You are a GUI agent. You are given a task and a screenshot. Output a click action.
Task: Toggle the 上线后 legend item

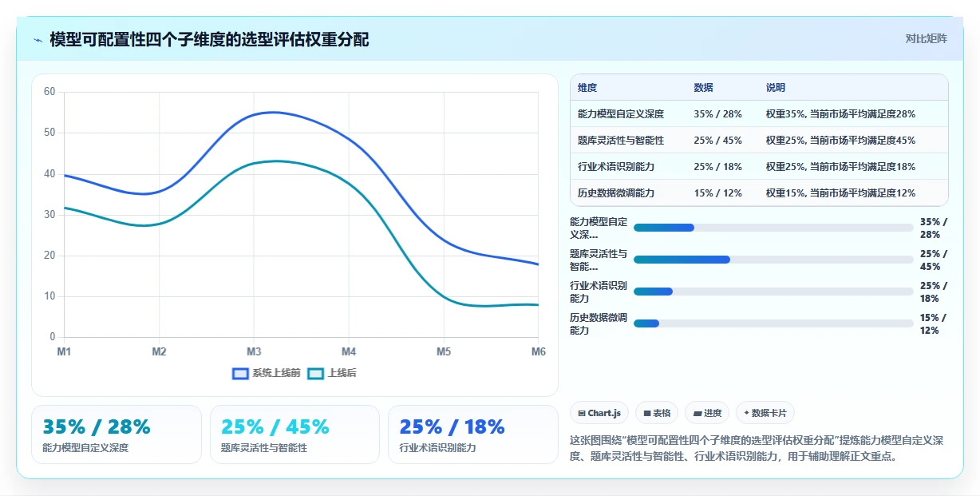pos(332,373)
